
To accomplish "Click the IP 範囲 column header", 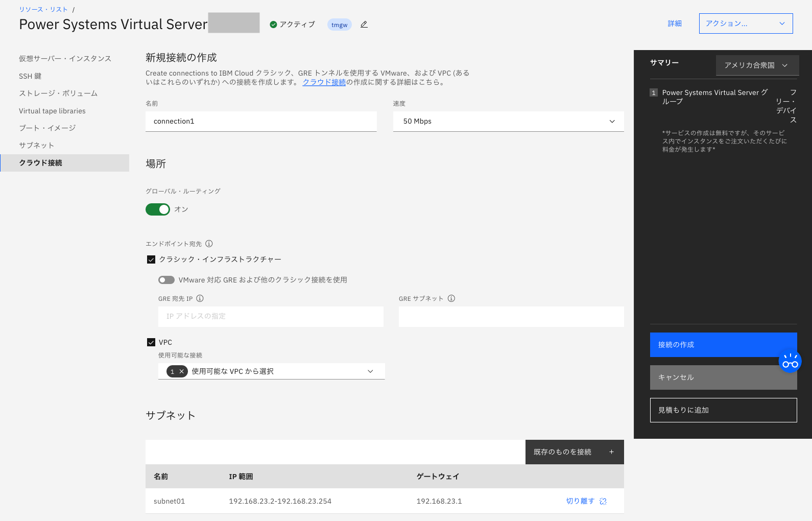I will [241, 477].
